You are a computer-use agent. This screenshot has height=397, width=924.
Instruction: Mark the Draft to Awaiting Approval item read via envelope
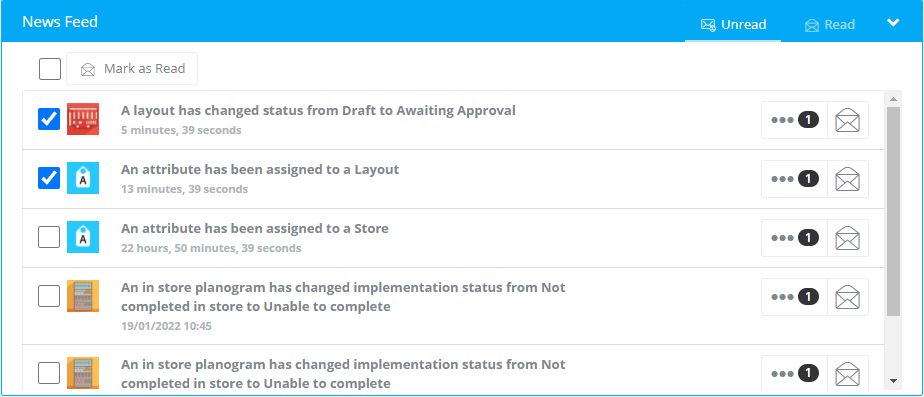click(847, 120)
